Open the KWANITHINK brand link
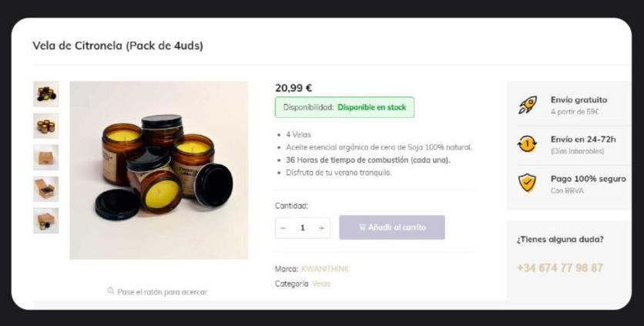This screenshot has width=644, height=326. click(x=325, y=269)
